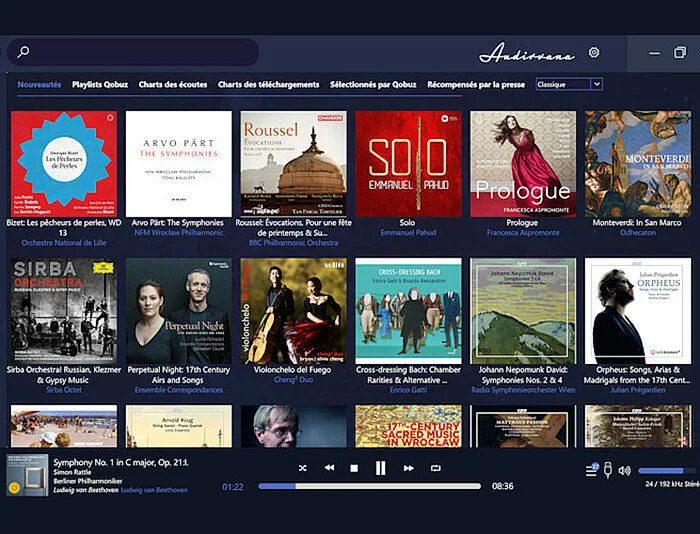Viewport: 700px width, 534px height.
Task: Click the total duration 08:36
Action: point(503,486)
